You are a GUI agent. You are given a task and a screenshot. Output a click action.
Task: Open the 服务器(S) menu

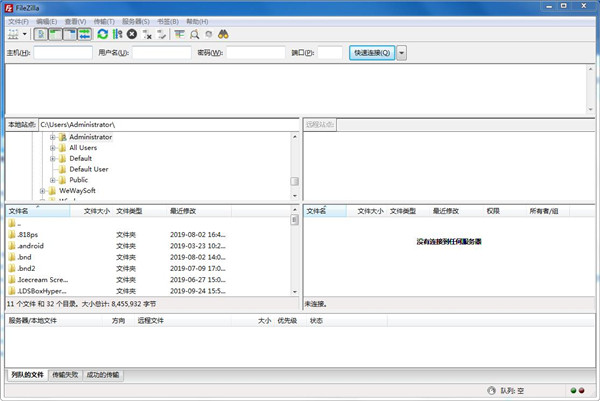click(x=136, y=21)
